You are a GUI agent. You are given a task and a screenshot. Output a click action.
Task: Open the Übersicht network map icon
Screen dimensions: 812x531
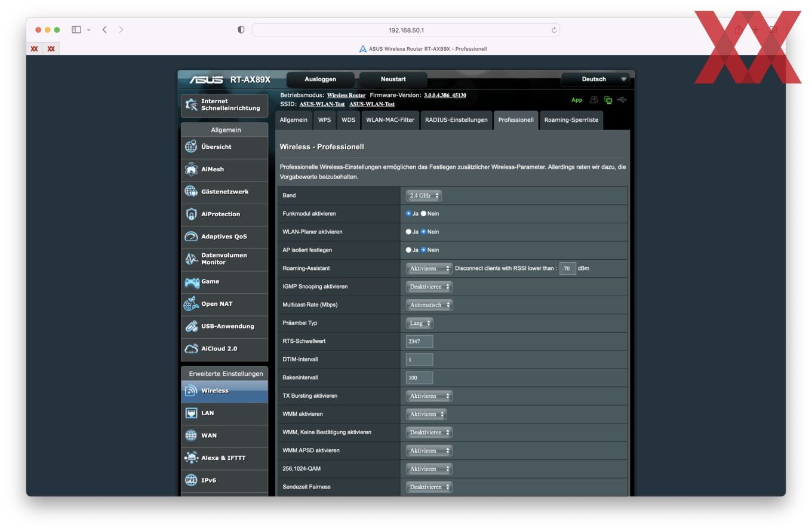(191, 146)
